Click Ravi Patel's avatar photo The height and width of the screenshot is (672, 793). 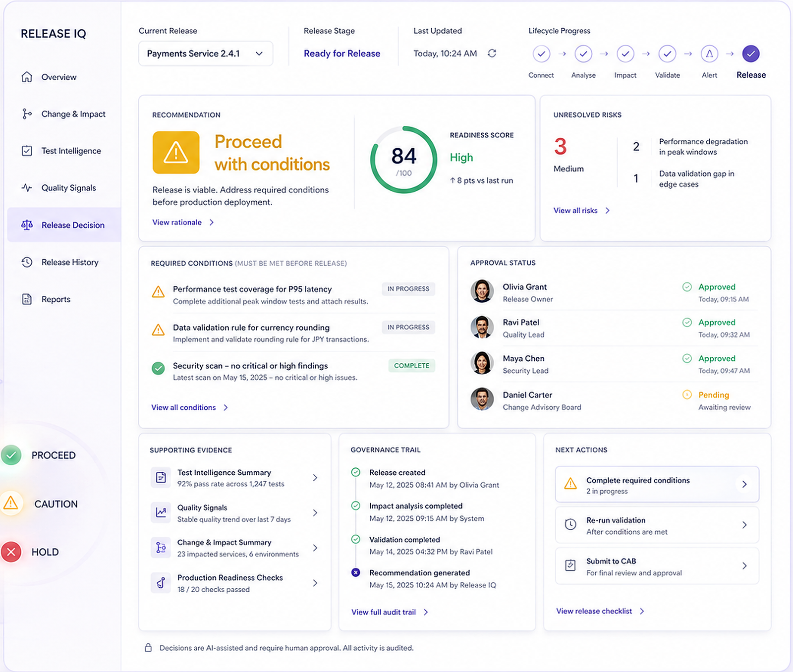point(482,327)
